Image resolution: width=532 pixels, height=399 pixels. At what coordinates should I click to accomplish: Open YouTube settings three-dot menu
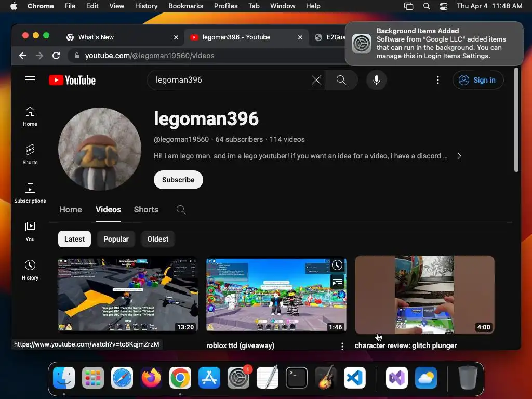pos(437,80)
